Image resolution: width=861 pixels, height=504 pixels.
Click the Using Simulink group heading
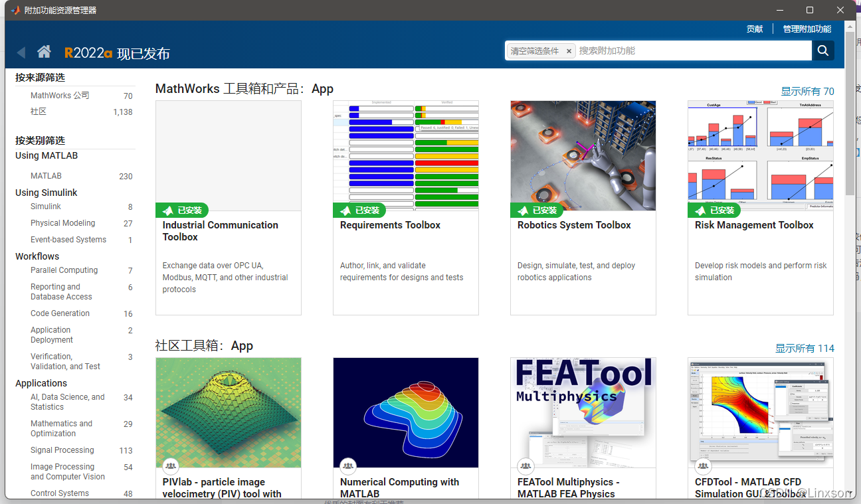tap(47, 193)
